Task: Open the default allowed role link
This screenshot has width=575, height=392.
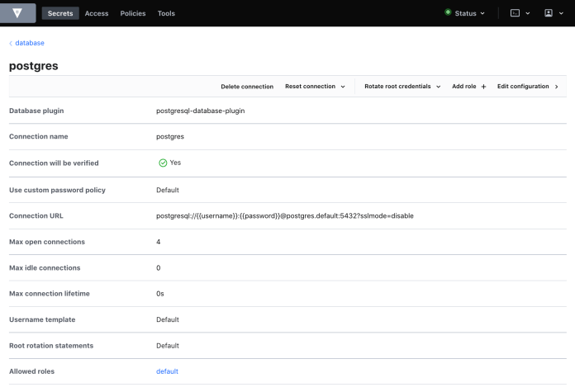Action: click(167, 371)
